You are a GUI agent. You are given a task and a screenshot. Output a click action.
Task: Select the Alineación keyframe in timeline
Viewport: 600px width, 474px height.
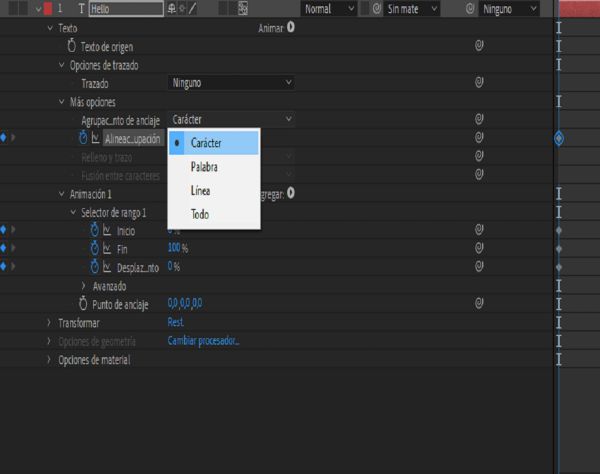559,138
